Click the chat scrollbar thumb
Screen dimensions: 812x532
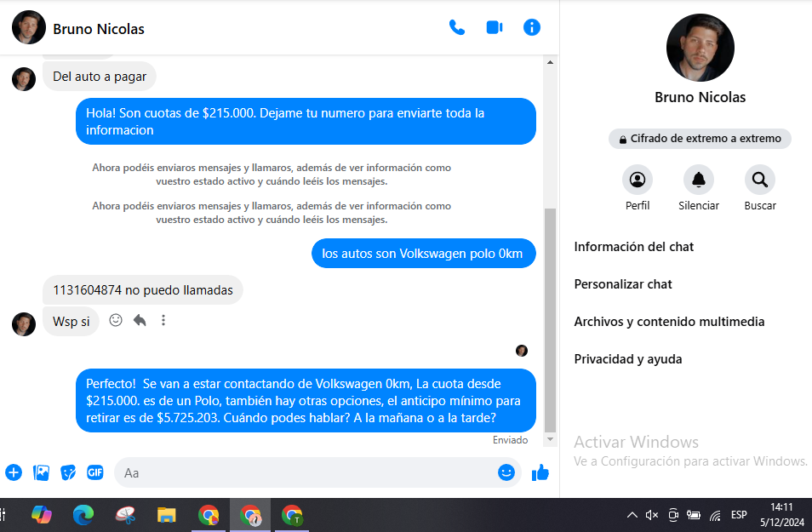(x=550, y=320)
